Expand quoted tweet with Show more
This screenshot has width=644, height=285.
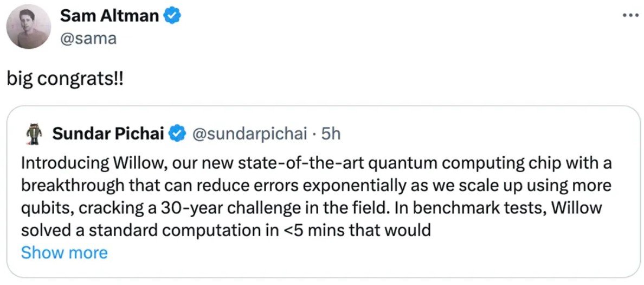64,252
